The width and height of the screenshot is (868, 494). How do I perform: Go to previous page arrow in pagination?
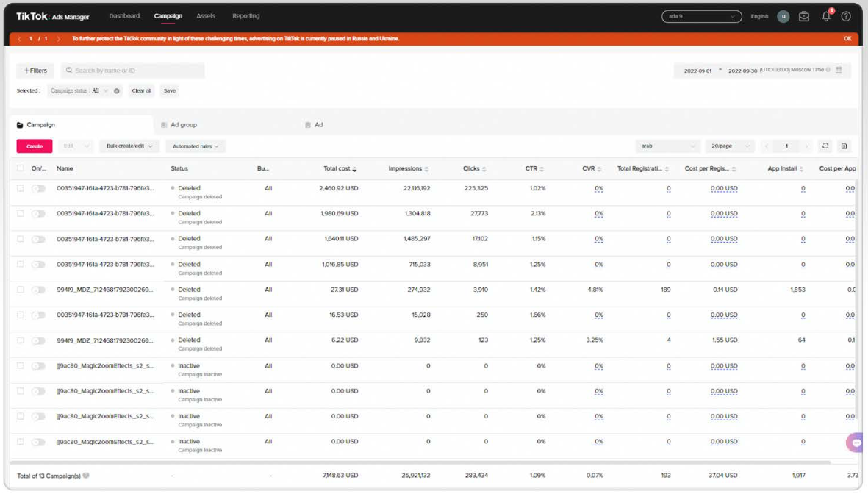click(x=766, y=146)
